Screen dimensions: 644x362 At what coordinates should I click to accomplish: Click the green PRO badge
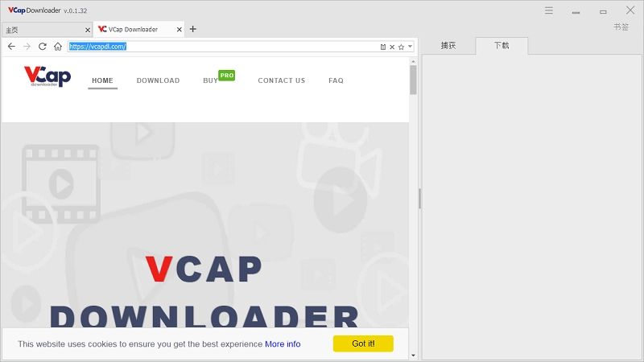(227, 75)
